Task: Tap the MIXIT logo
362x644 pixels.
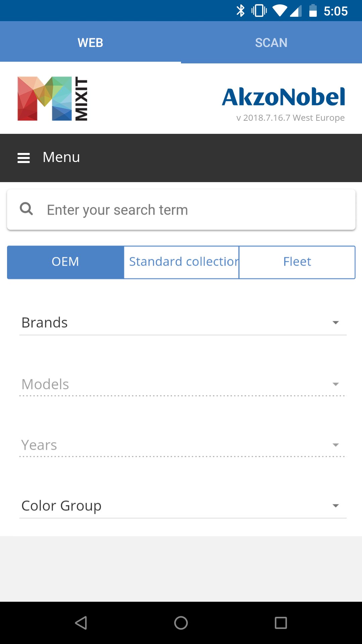Action: [x=53, y=99]
